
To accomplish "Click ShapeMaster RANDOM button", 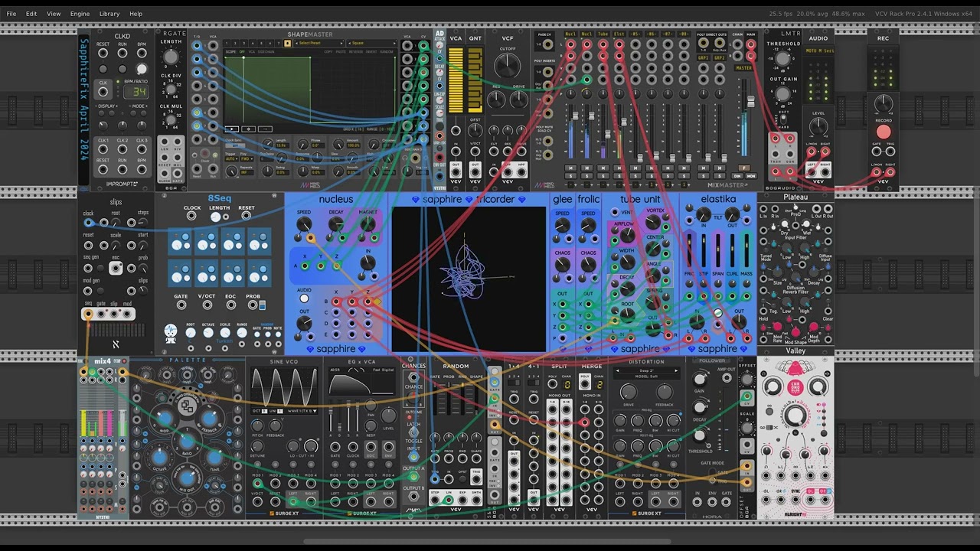I will click(387, 52).
